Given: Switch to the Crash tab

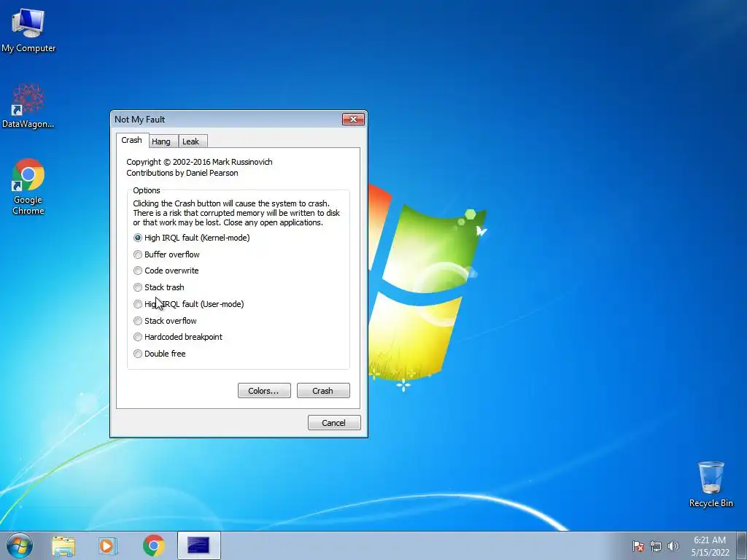Looking at the screenshot, I should (132, 140).
